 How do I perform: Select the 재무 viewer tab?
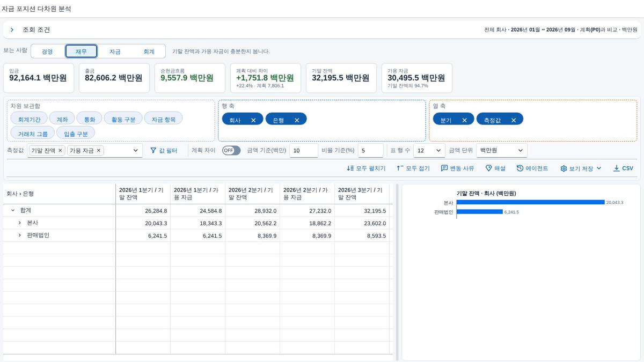pyautogui.click(x=81, y=51)
